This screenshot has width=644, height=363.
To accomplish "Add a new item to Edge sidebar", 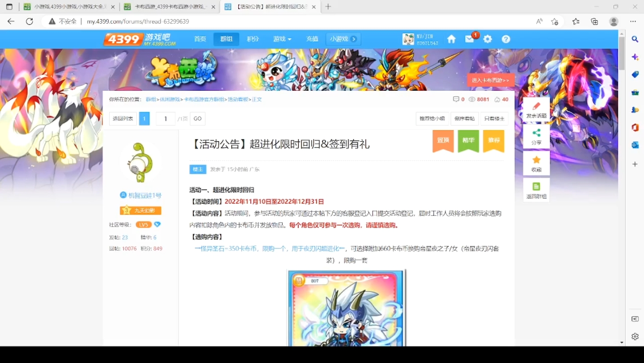I will [635, 165].
